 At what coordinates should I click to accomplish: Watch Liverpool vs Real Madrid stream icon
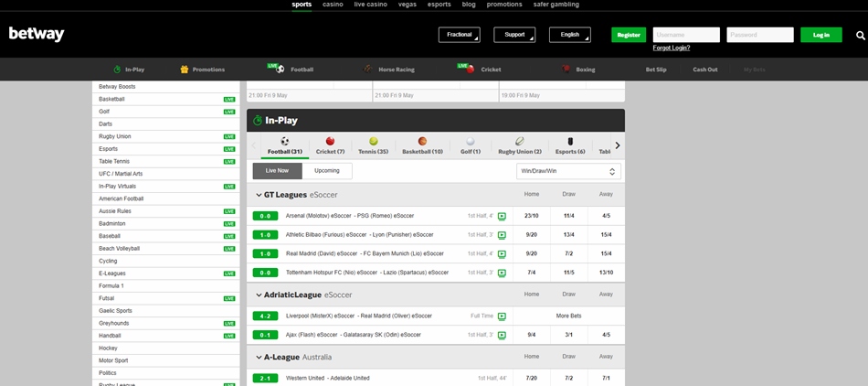[x=502, y=316]
